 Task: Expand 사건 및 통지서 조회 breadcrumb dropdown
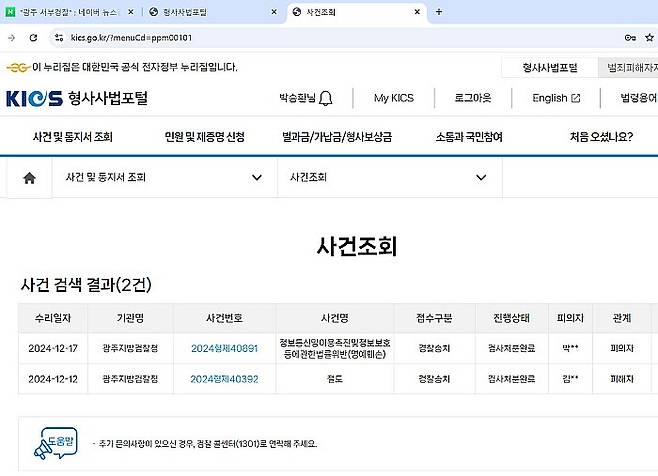[x=164, y=178]
